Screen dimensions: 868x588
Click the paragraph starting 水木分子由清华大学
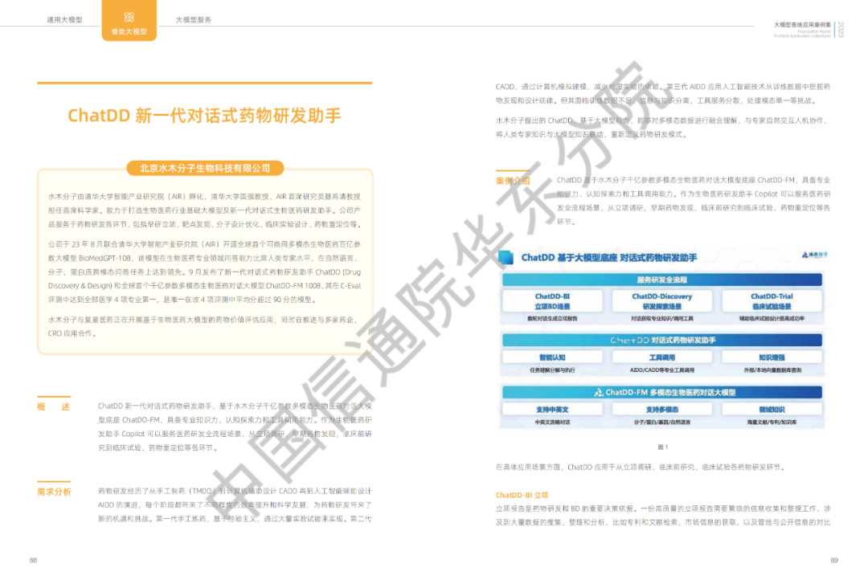204,210
